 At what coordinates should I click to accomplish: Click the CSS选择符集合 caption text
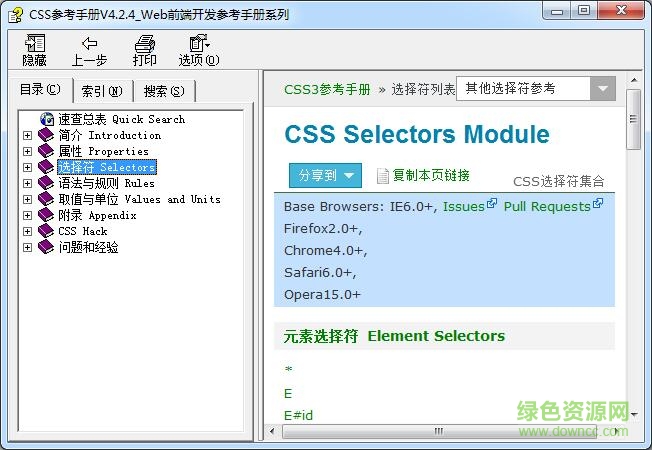[559, 181]
